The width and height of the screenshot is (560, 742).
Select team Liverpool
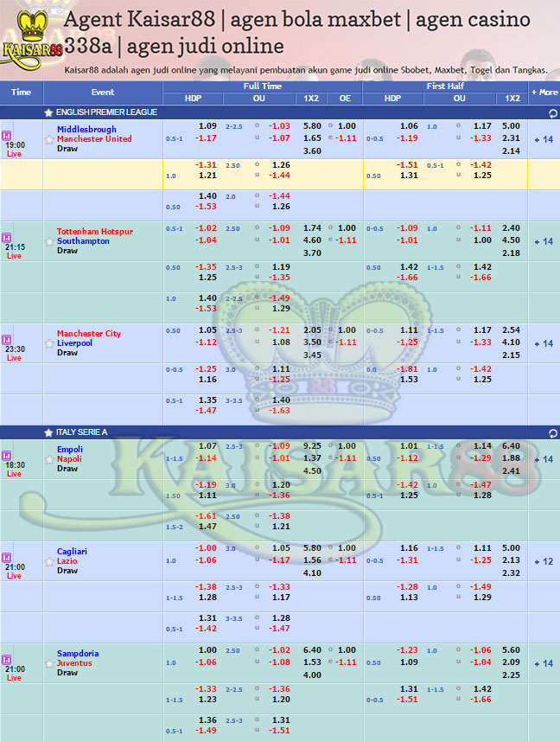click(x=74, y=343)
